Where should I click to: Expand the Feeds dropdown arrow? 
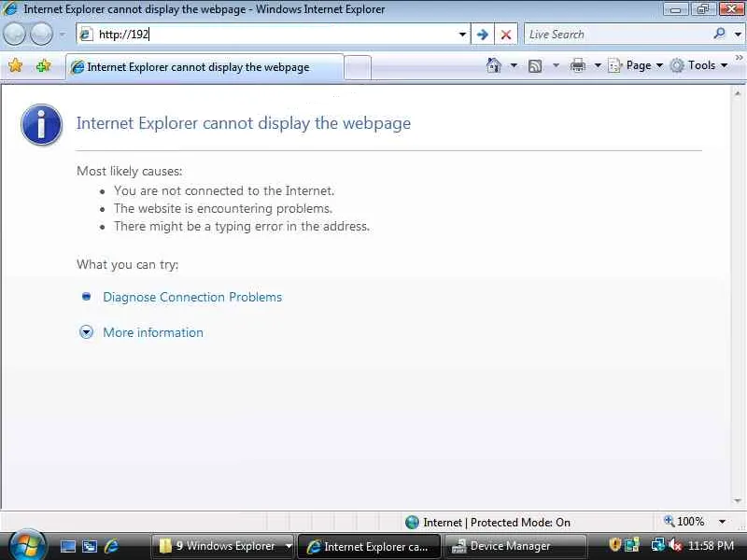point(556,65)
